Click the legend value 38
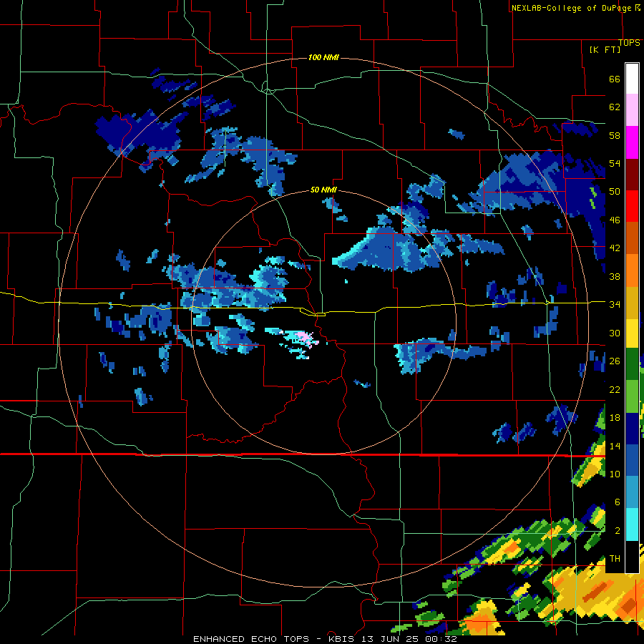644x644 pixels. coord(615,276)
